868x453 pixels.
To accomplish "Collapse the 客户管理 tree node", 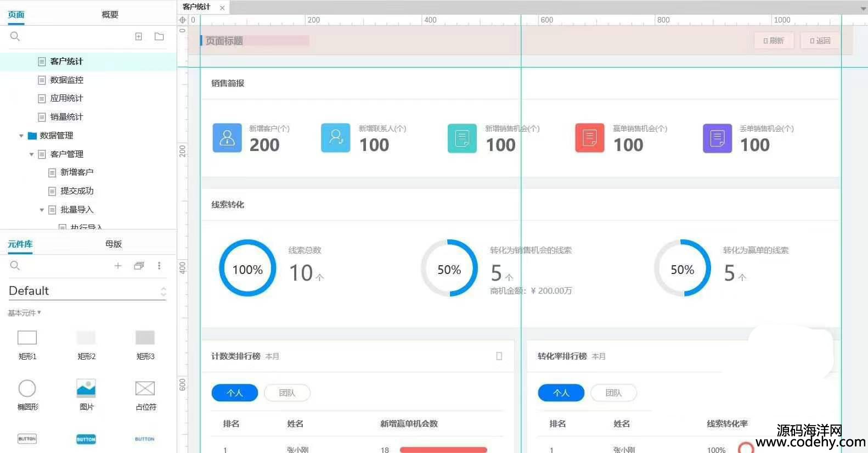I will 32,154.
